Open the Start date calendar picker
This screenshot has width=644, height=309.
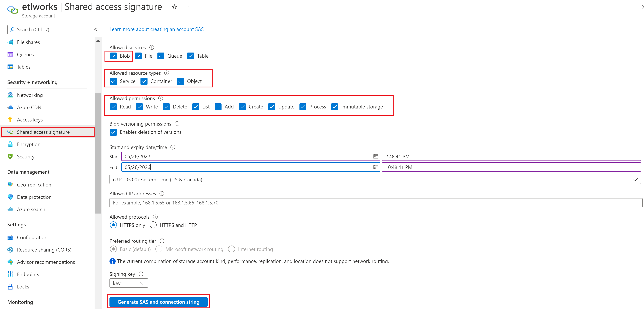(376, 156)
